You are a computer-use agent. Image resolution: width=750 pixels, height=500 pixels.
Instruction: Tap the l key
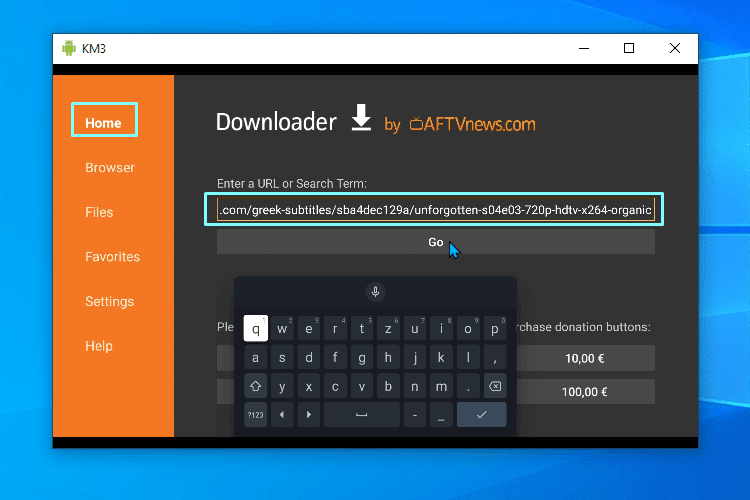click(468, 357)
